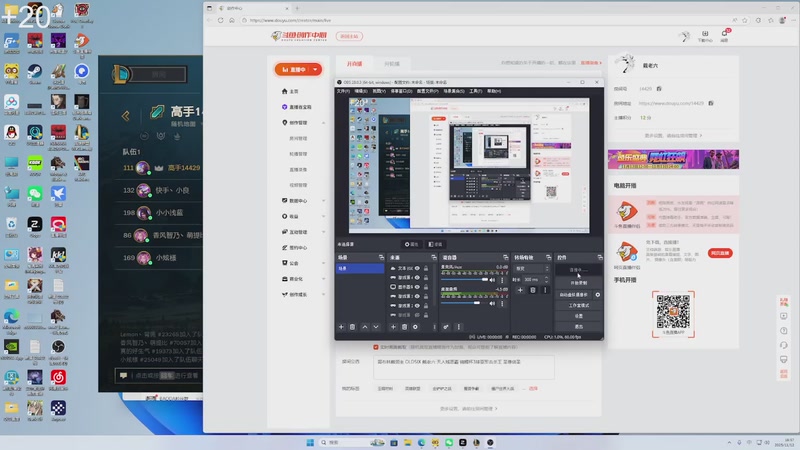Viewport: 800px width, 450px height.
Task: Click the 房间公告 text field
Action: 463,367
